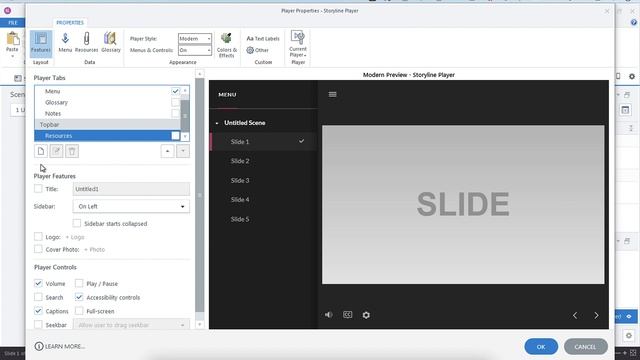Screen dimensions: 640x360
Task: Delete the selected player tab
Action: pos(72,151)
